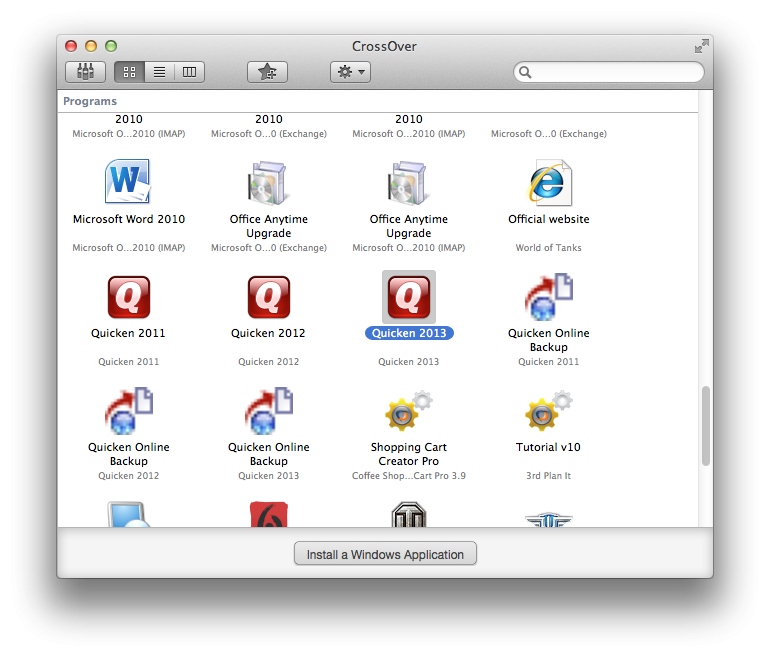This screenshot has height=657, width=770.
Task: Click the "Coffee Shop...Cart Pro 3.9" label
Action: [409, 475]
